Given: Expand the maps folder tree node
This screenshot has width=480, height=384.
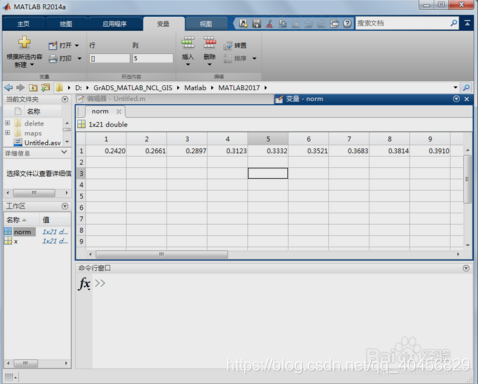Looking at the screenshot, I should click(x=7, y=133).
